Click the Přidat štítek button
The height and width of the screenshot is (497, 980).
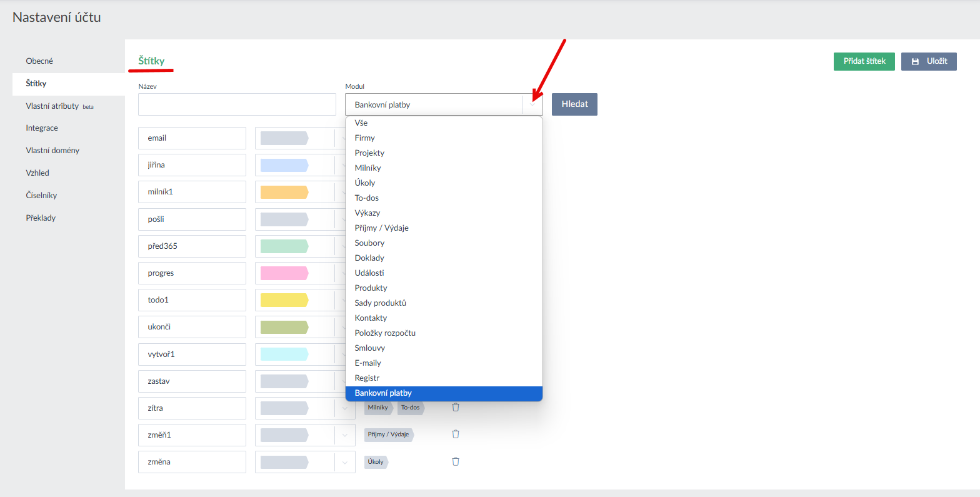[x=864, y=61]
